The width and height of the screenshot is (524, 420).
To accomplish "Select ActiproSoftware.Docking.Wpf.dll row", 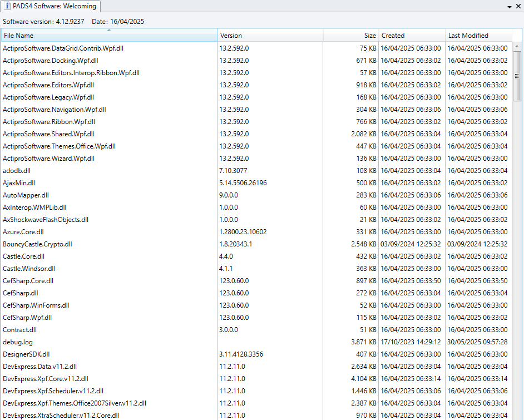I will pos(256,61).
